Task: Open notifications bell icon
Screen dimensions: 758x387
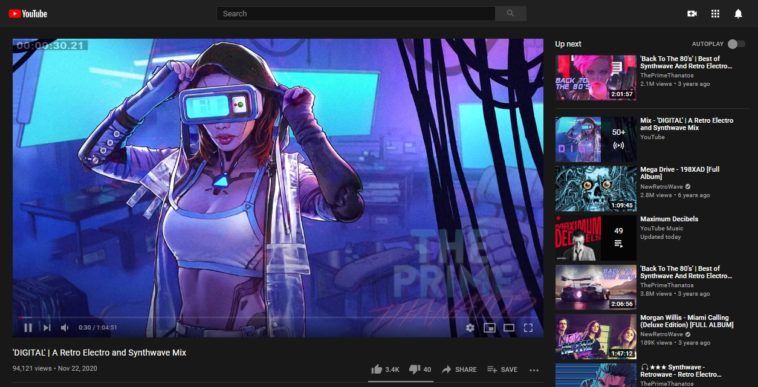Action: tap(738, 14)
